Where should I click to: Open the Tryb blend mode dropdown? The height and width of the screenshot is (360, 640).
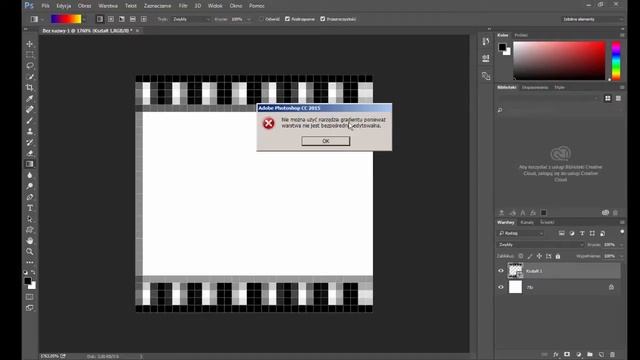pos(191,19)
